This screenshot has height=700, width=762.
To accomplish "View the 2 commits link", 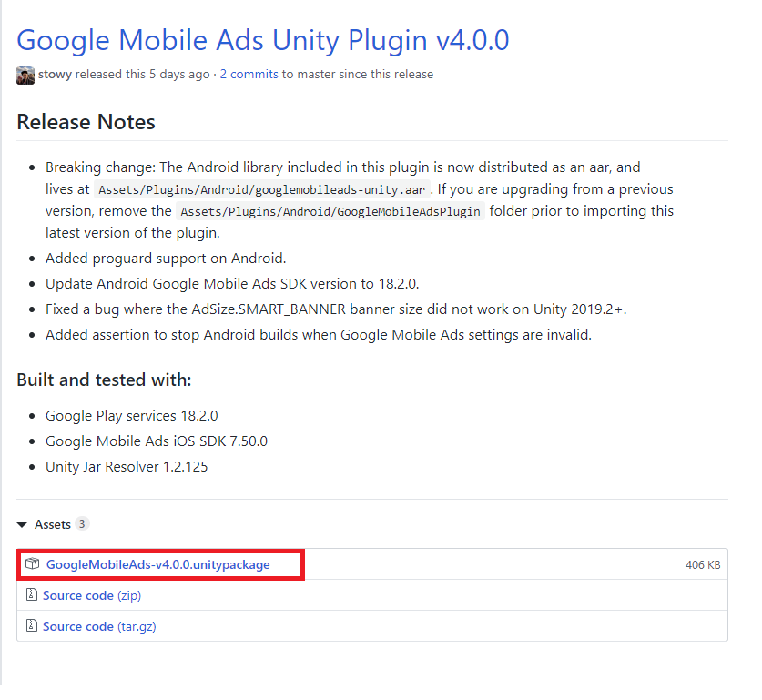I will [x=249, y=75].
